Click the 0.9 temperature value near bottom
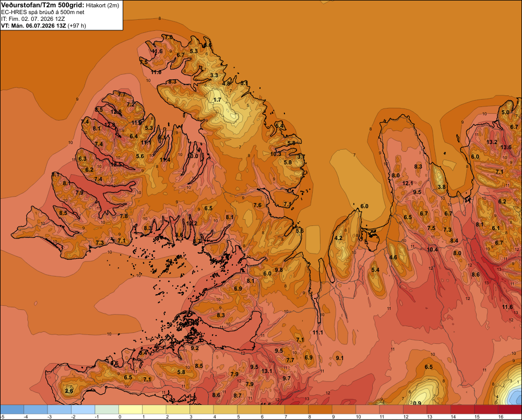The width and height of the screenshot is (522, 420). click(x=417, y=403)
